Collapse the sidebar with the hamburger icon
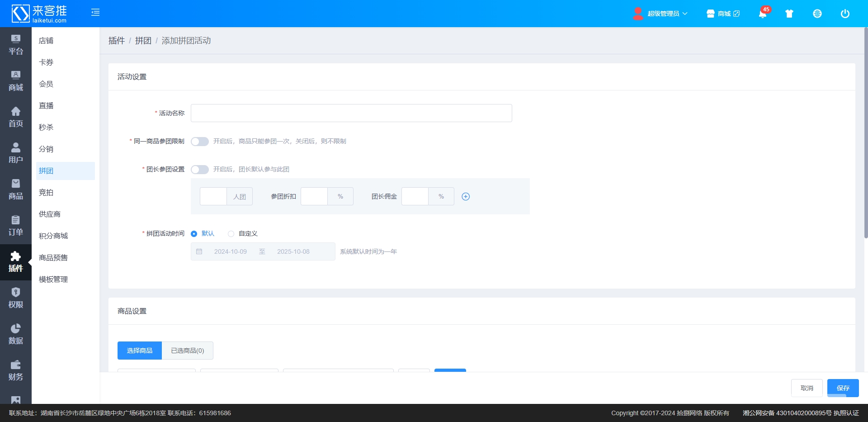 (x=95, y=13)
